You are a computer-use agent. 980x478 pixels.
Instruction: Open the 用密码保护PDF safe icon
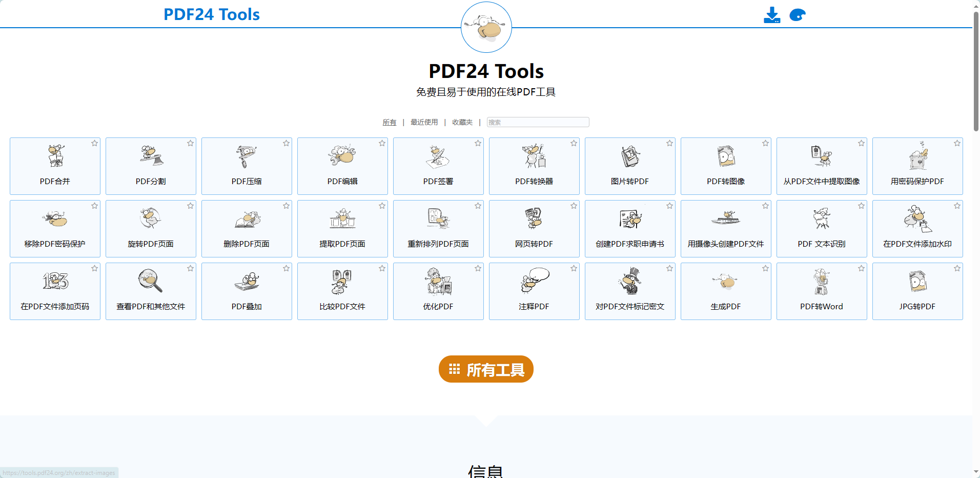click(917, 156)
